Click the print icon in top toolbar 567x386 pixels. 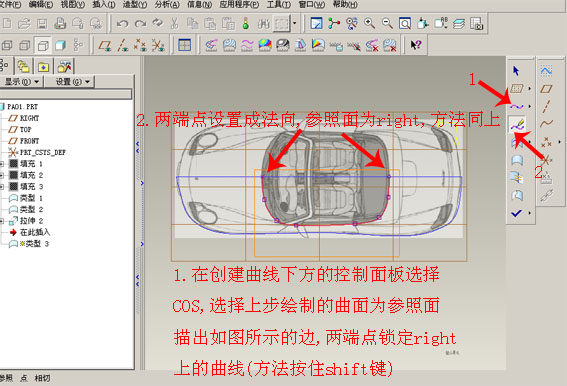(x=60, y=24)
